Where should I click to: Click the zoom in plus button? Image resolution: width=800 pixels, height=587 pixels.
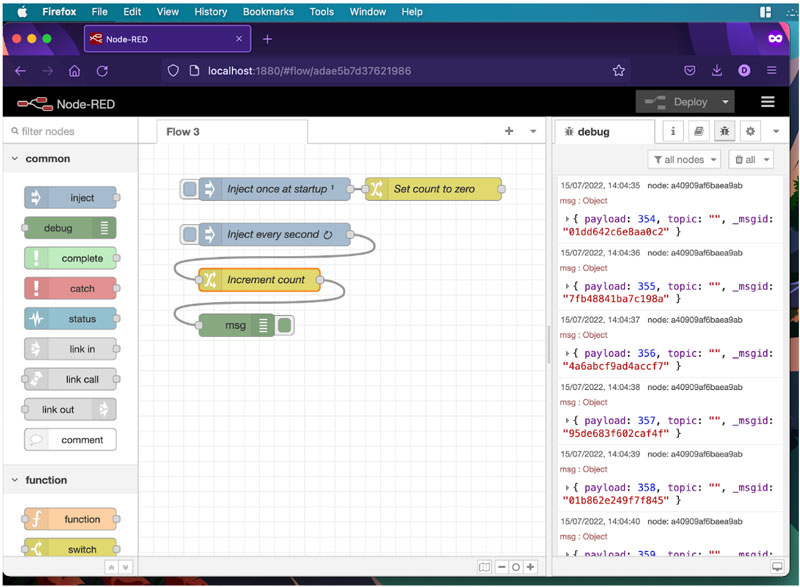[x=532, y=567]
